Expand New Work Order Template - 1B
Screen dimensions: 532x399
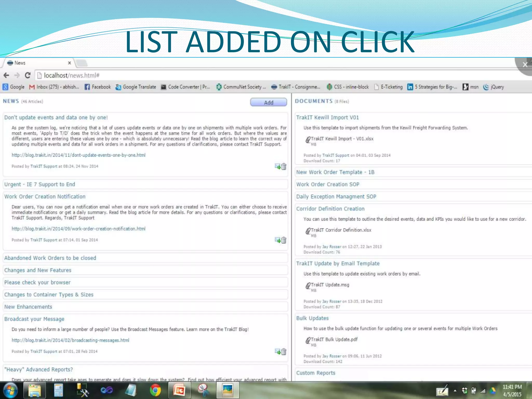pos(335,172)
